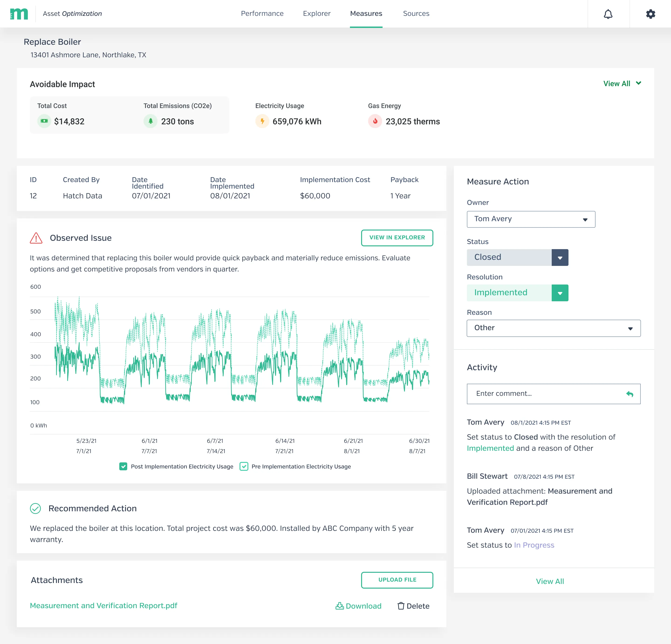This screenshot has height=644, width=671.
Task: Click the VIEW IN EXPLORER button
Action: click(397, 238)
